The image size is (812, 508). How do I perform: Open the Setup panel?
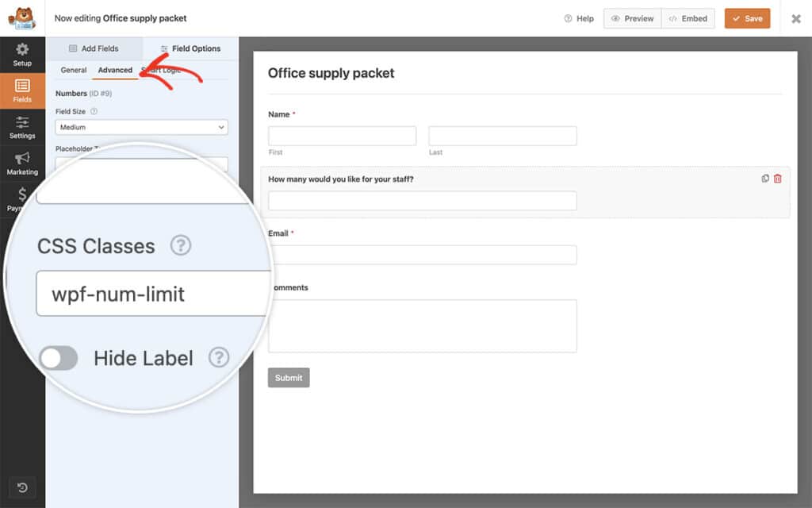pos(21,55)
